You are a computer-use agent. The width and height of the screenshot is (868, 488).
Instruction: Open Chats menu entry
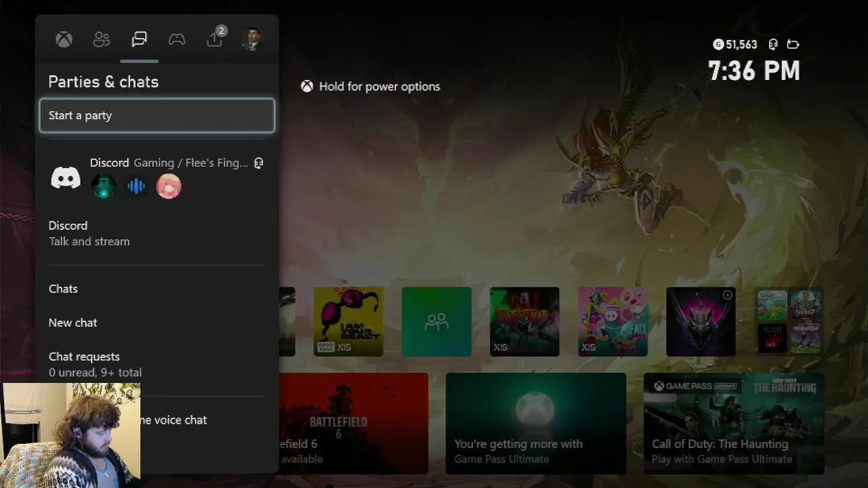tap(157, 289)
